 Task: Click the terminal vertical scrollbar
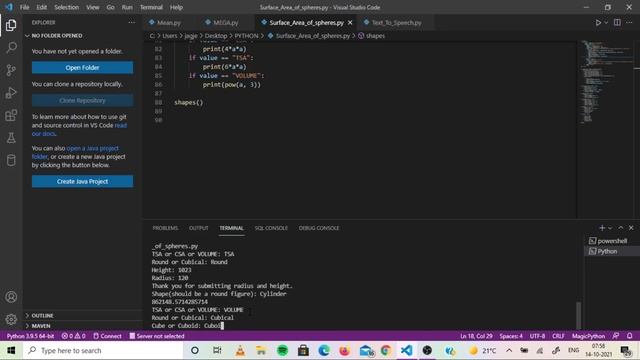(578, 315)
